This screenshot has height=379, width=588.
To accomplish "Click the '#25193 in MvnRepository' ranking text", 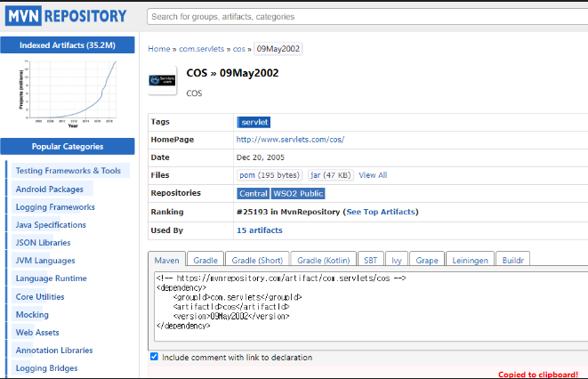I will click(x=288, y=212).
